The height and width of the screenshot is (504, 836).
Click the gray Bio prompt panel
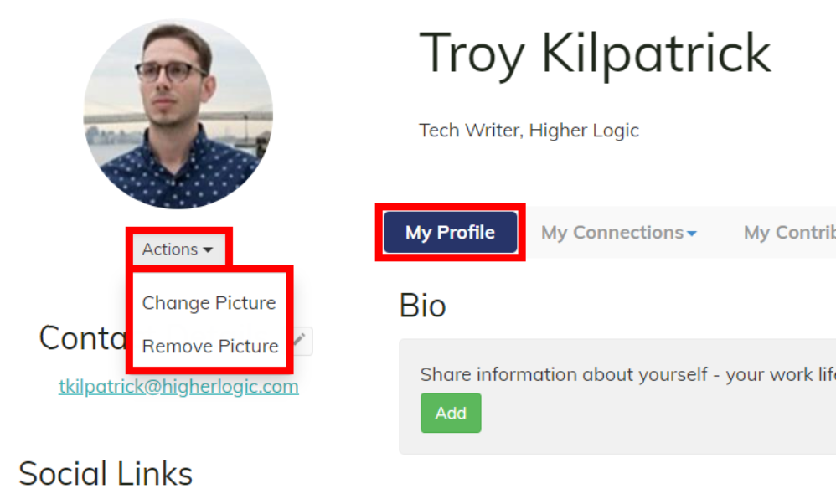[x=617, y=396]
